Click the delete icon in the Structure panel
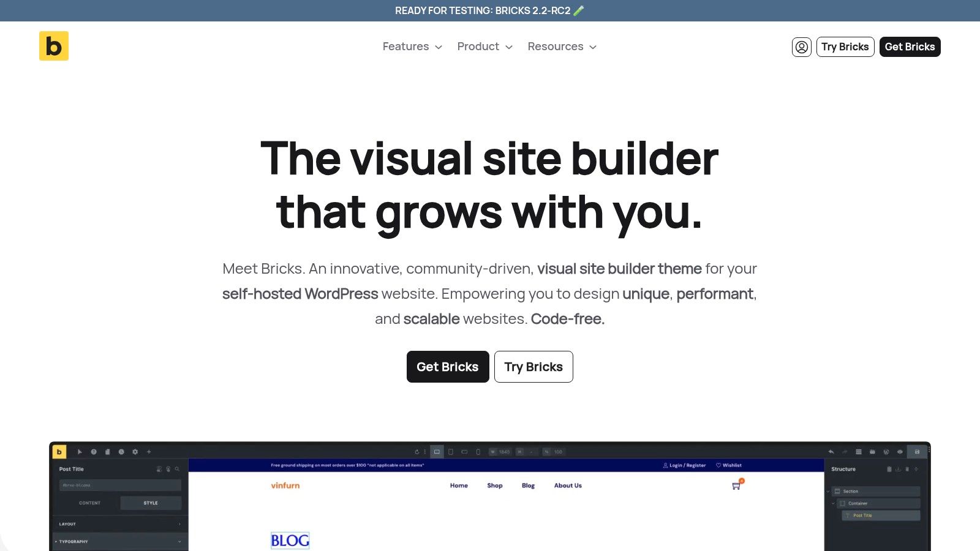Screen dimensions: 980x551 tap(908, 469)
